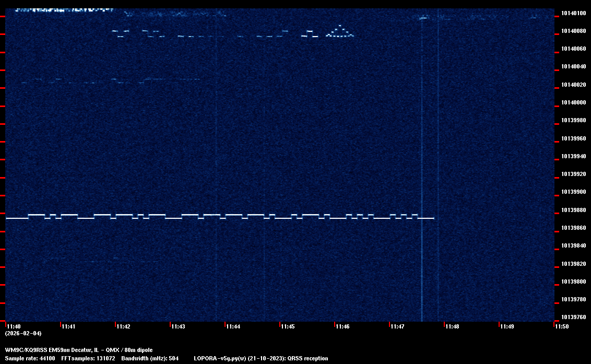Click the 11:47 time axis label
Viewport: 591px width, 364px height.
397,327
